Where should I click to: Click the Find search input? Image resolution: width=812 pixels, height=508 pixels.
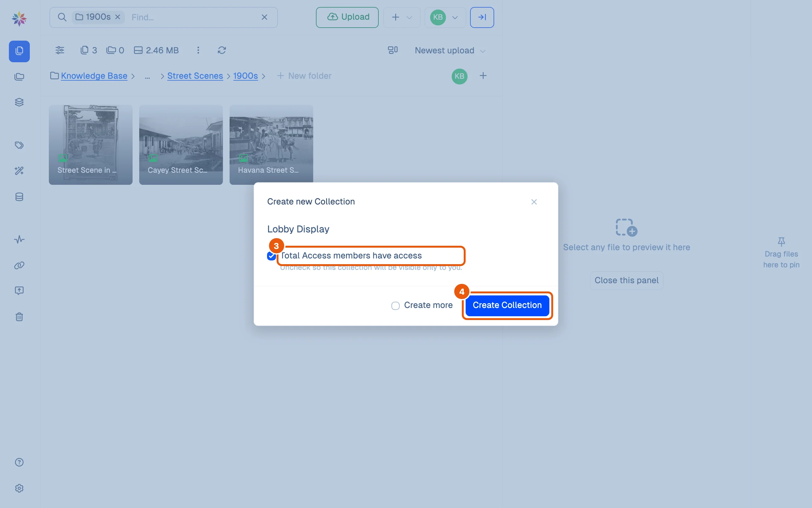coord(193,17)
